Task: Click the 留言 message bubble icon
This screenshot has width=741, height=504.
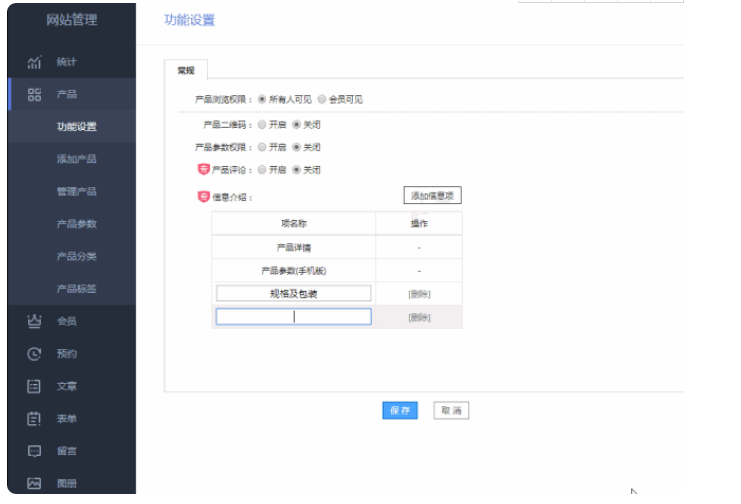Action: [34, 451]
